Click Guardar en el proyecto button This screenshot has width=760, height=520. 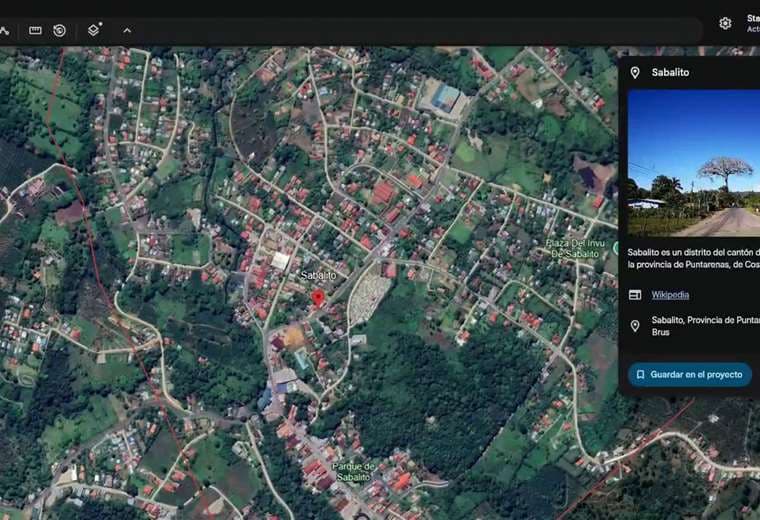pos(689,374)
